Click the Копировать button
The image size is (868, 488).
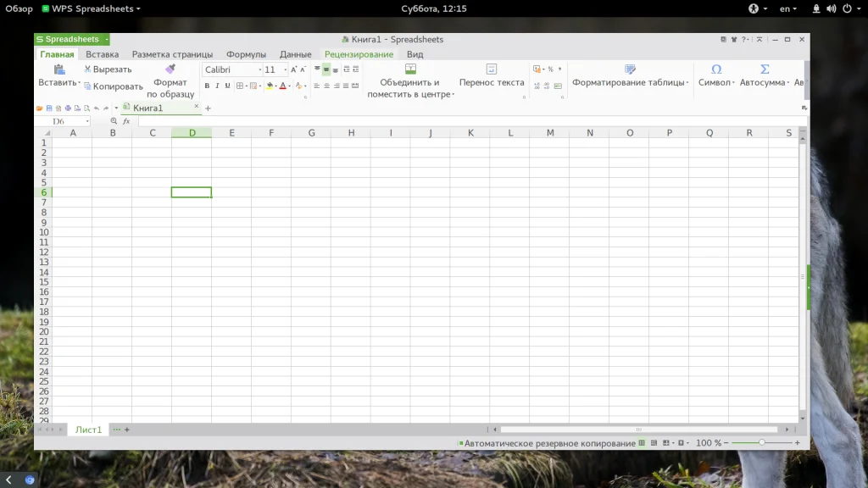pos(113,86)
